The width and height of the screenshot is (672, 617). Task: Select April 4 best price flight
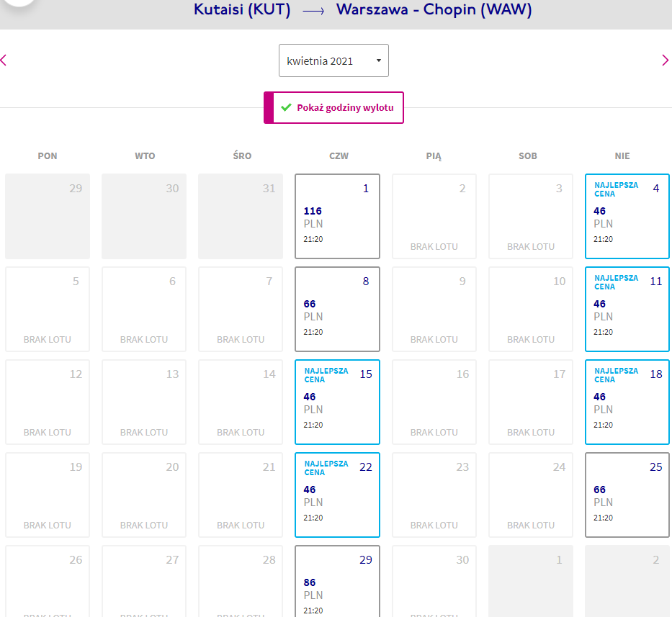tap(627, 217)
